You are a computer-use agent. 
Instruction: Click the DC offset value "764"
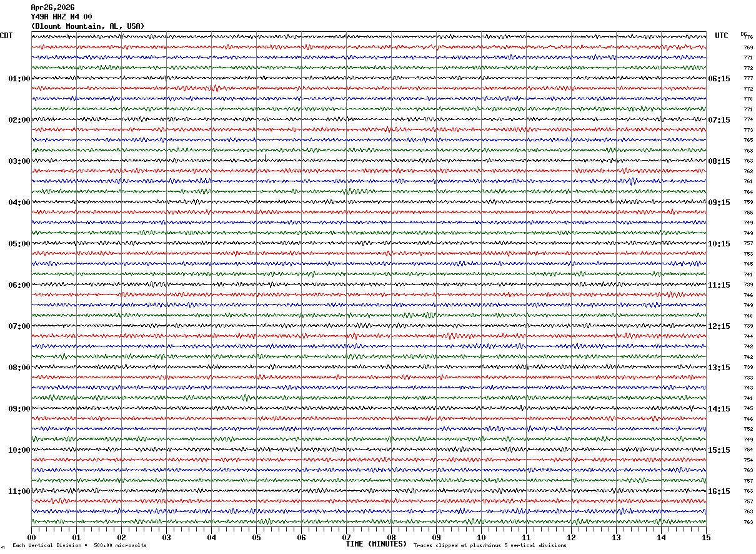(x=749, y=192)
